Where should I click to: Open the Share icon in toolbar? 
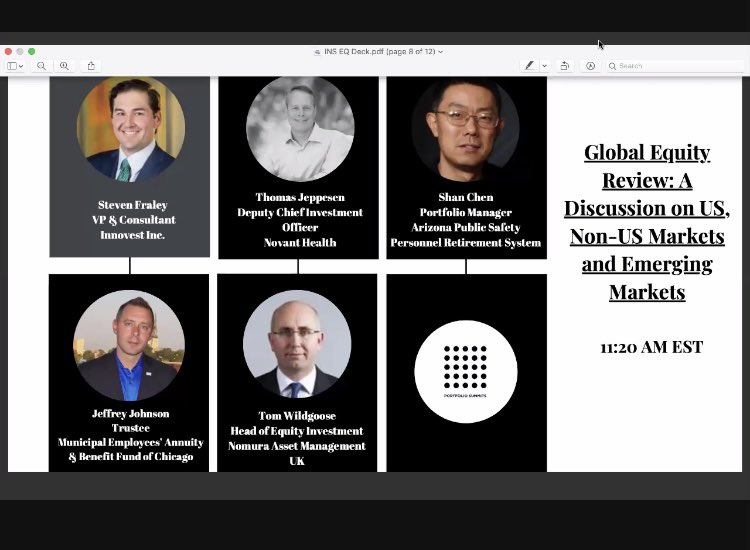91,66
